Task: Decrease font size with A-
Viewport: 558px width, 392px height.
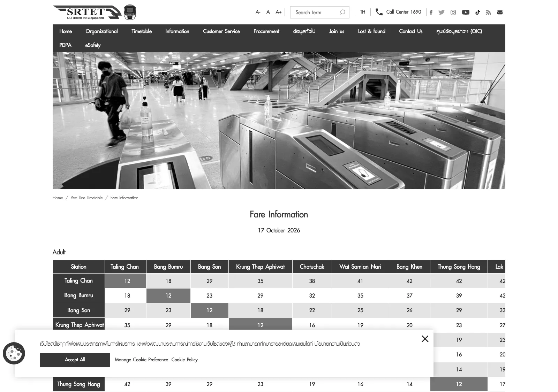Action: 258,12
